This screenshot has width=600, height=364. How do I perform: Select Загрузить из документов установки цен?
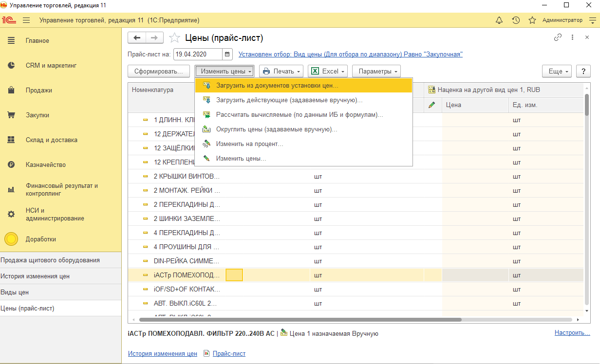(x=303, y=86)
